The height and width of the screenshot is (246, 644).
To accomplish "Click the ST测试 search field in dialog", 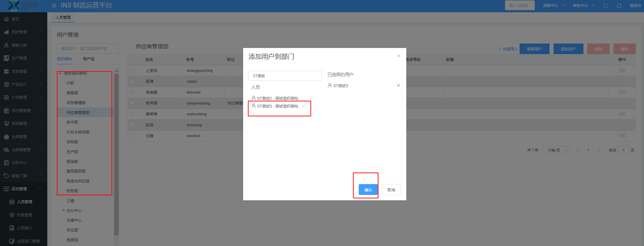I will [285, 76].
